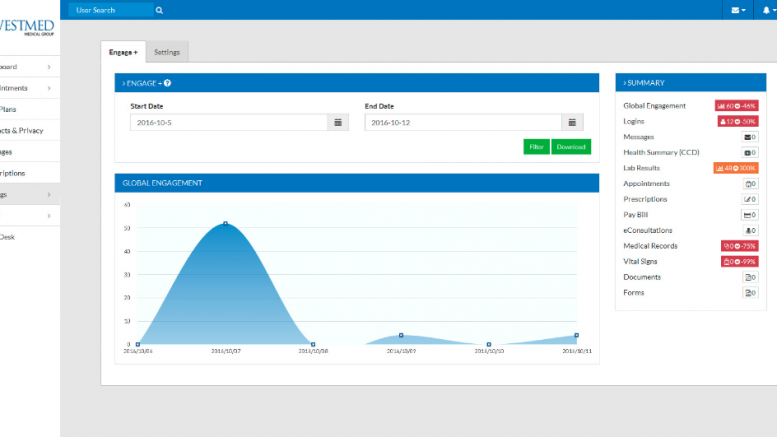
Task: Click the Engage help question icon
Action: (167, 83)
